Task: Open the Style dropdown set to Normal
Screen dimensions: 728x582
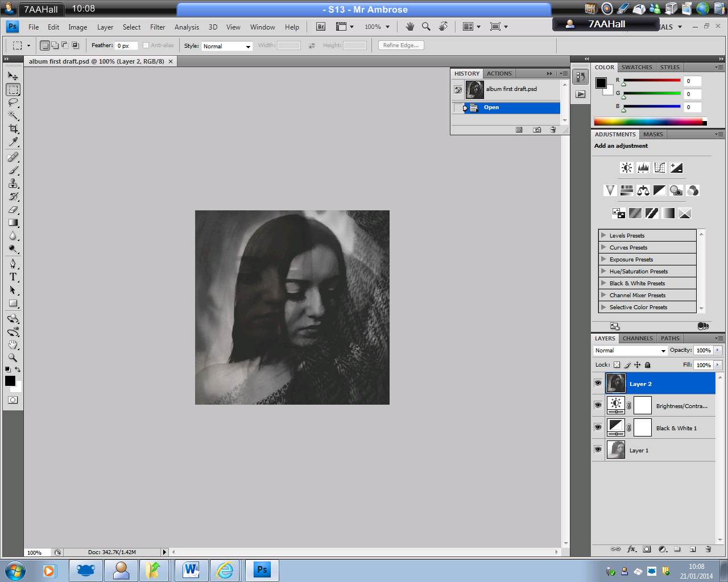Action: (227, 46)
